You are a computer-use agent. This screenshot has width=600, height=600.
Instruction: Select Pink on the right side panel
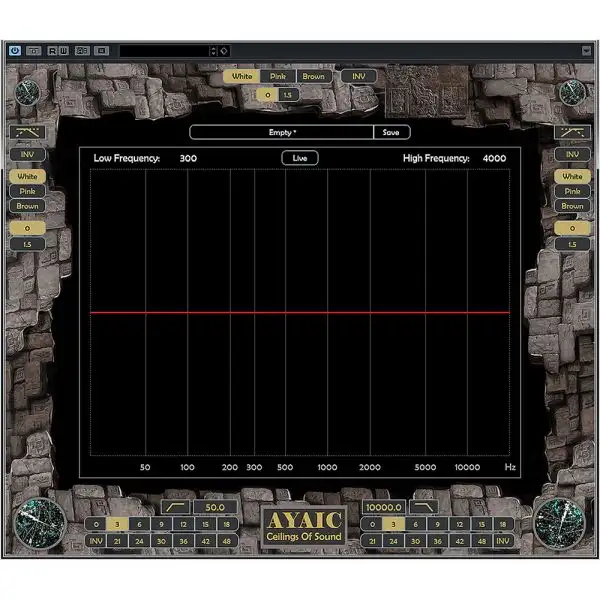pyautogui.click(x=572, y=191)
